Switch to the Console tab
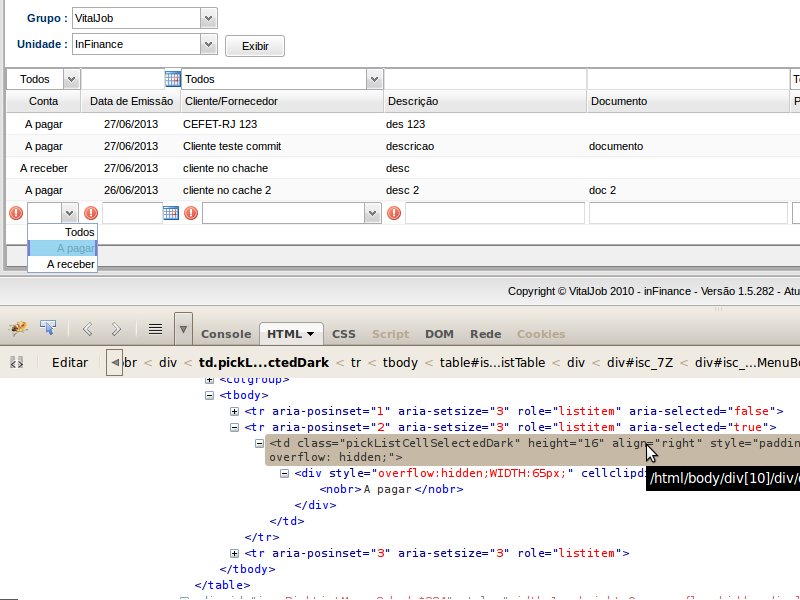Image resolution: width=800 pixels, height=600 pixels. (226, 334)
